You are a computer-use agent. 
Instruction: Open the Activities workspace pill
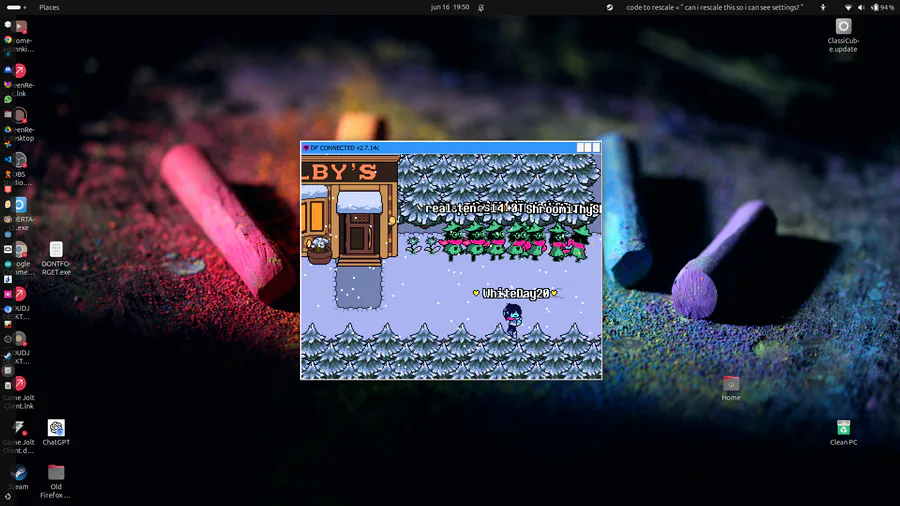pos(16,7)
